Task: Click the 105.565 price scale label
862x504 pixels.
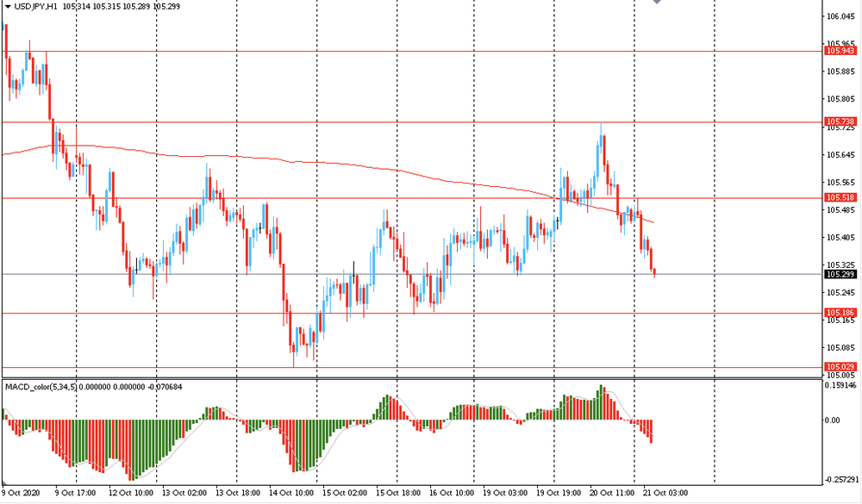Action: [x=841, y=183]
